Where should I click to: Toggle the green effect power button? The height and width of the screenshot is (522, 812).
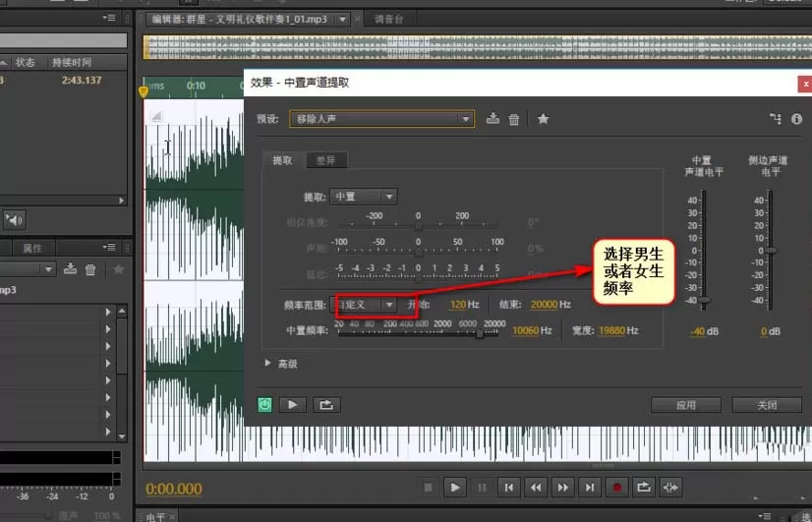[264, 405]
